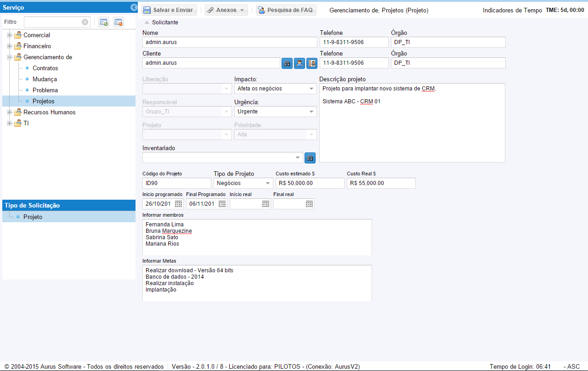Image resolution: width=588 pixels, height=371 pixels.
Task: Click the "Gerenciamento de, Projetos (Projeto)" title
Action: (x=379, y=10)
